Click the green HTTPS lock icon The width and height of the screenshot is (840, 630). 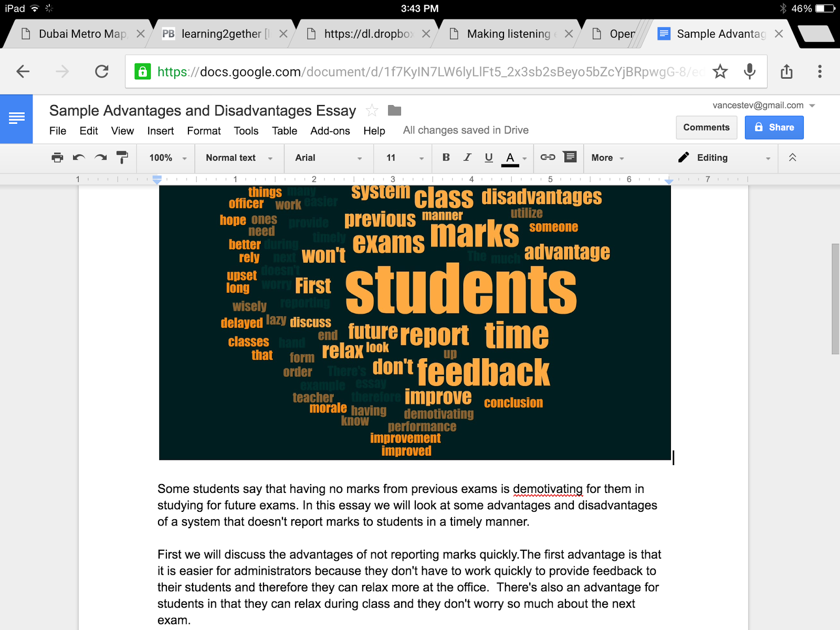[142, 71]
